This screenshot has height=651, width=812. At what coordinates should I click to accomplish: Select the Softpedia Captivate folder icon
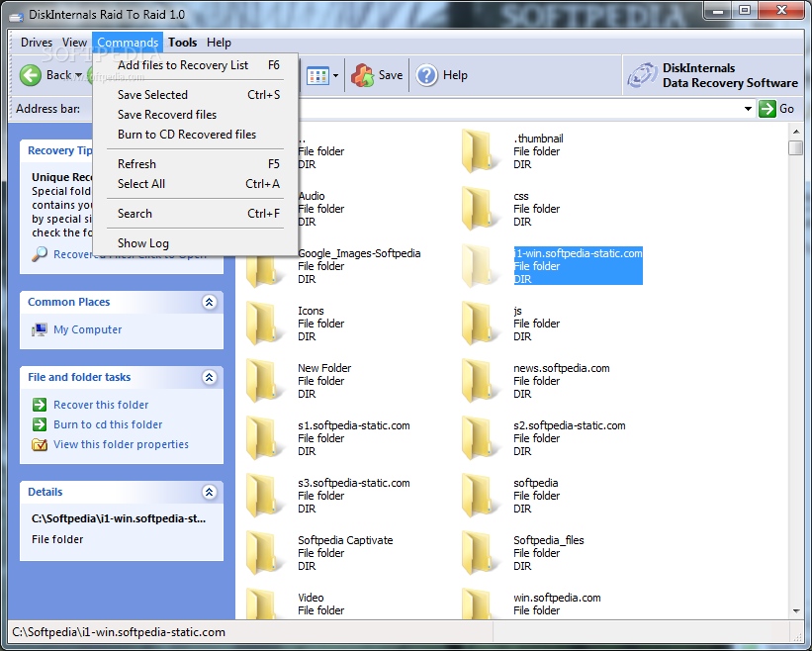(x=264, y=554)
